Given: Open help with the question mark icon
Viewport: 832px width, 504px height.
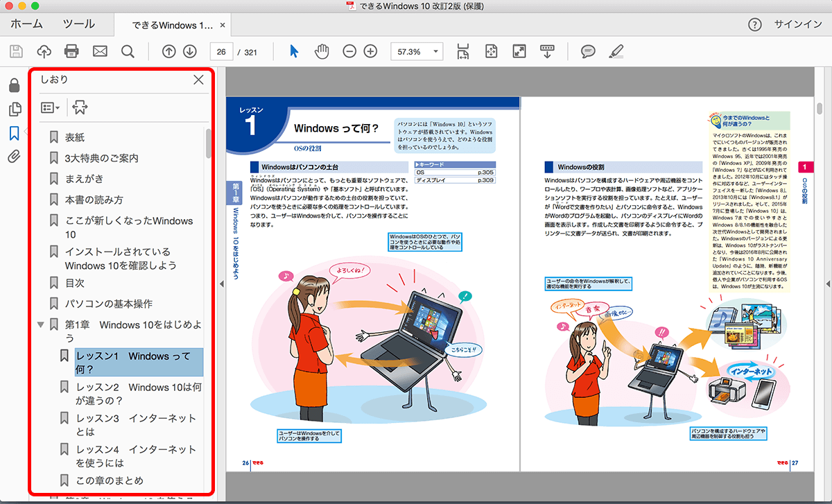Looking at the screenshot, I should click(x=755, y=25).
